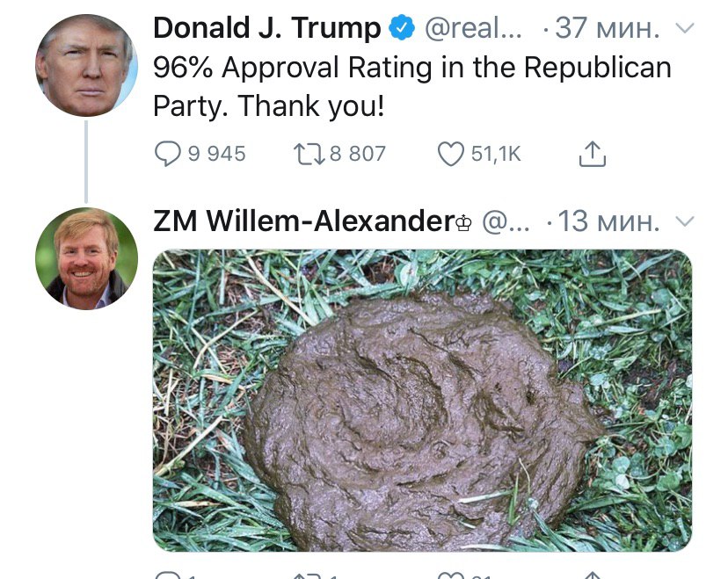Open the attached image in the reply

click(422, 400)
